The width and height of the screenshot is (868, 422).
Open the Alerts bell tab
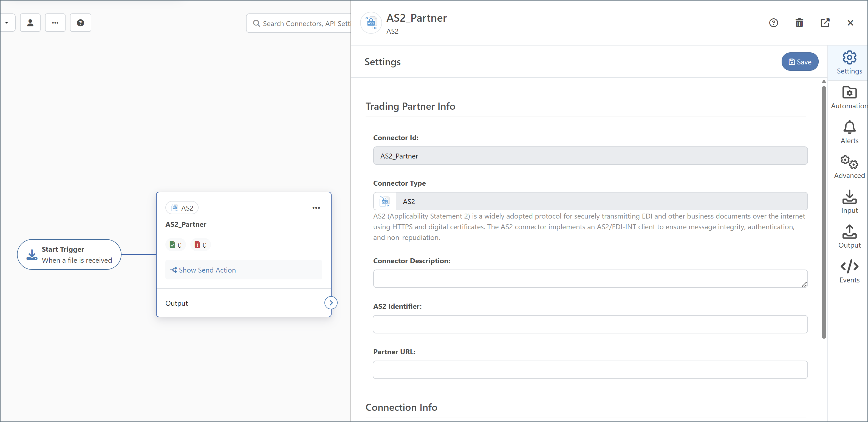coord(849,132)
